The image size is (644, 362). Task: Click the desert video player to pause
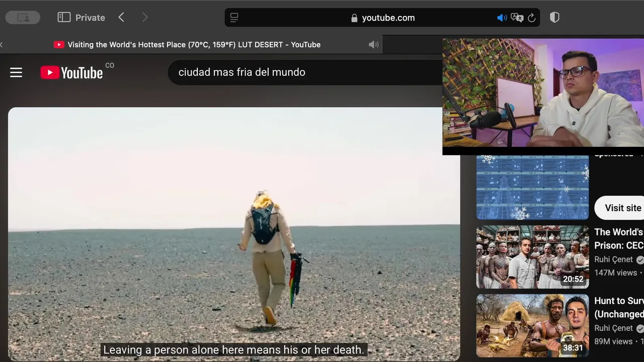point(234,234)
